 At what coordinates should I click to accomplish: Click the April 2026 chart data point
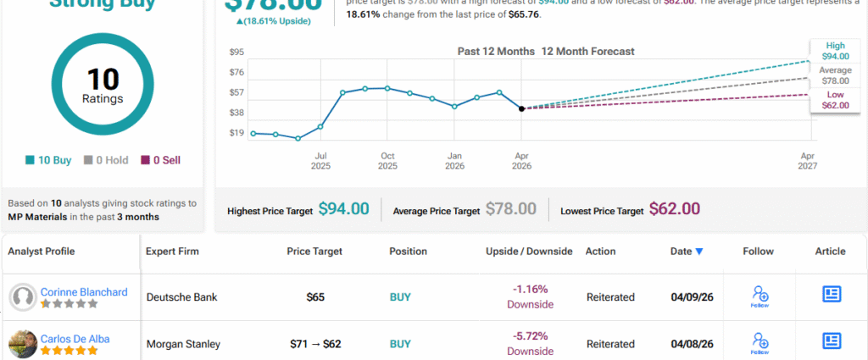click(x=521, y=108)
